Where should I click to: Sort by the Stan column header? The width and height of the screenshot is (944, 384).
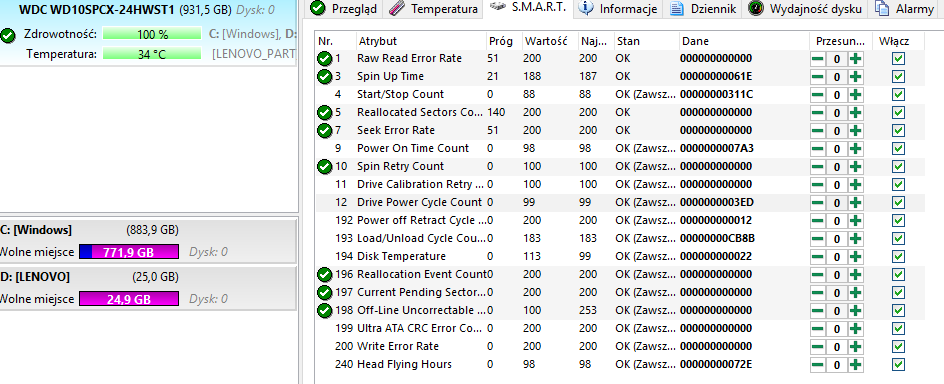tap(646, 42)
